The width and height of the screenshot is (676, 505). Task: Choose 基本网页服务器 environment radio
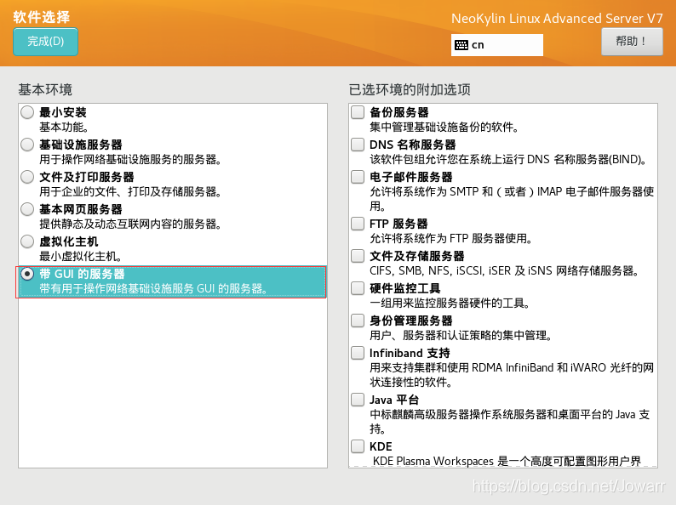[27, 209]
